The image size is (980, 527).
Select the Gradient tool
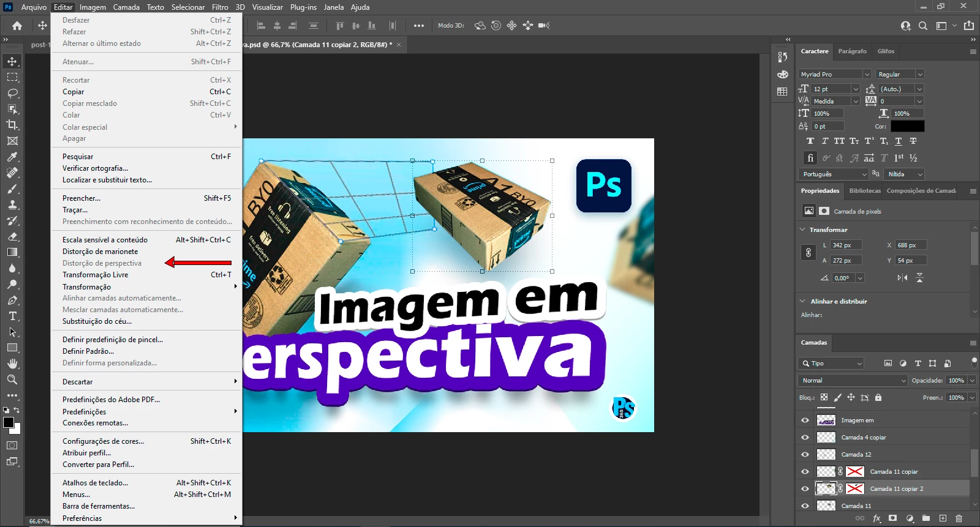12,252
